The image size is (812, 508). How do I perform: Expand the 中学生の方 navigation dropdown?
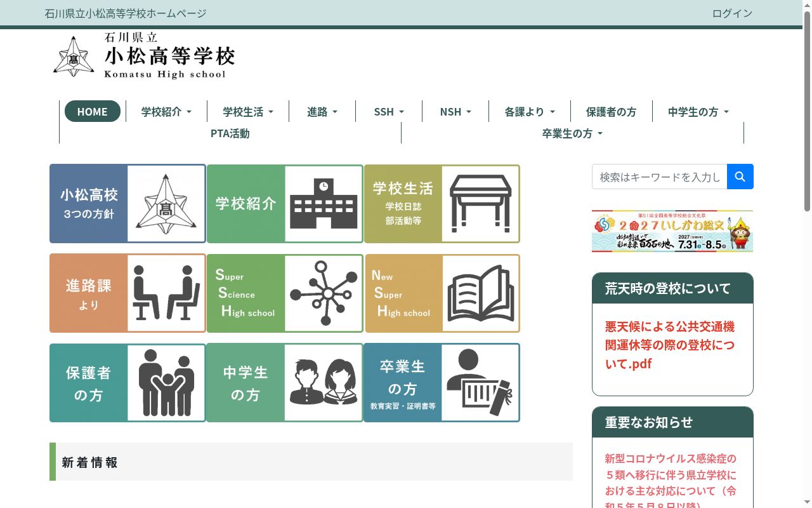(x=698, y=111)
